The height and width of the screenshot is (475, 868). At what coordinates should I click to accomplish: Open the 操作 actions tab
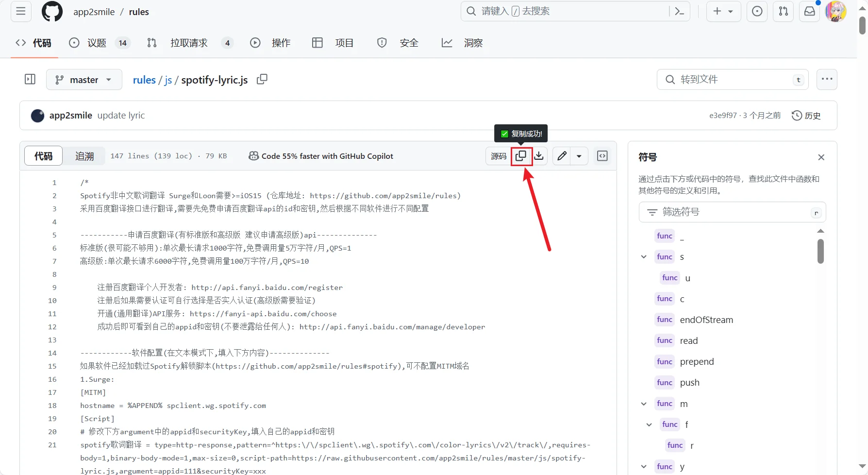coord(270,43)
